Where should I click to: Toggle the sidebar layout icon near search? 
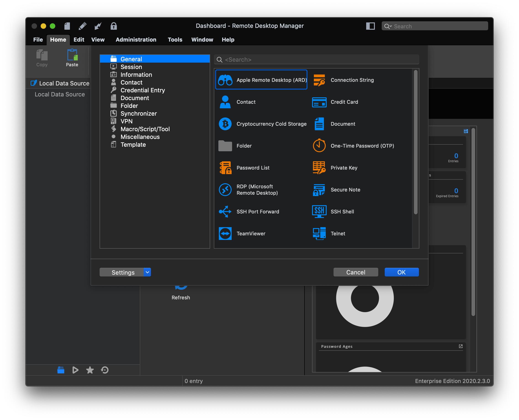[x=370, y=26]
